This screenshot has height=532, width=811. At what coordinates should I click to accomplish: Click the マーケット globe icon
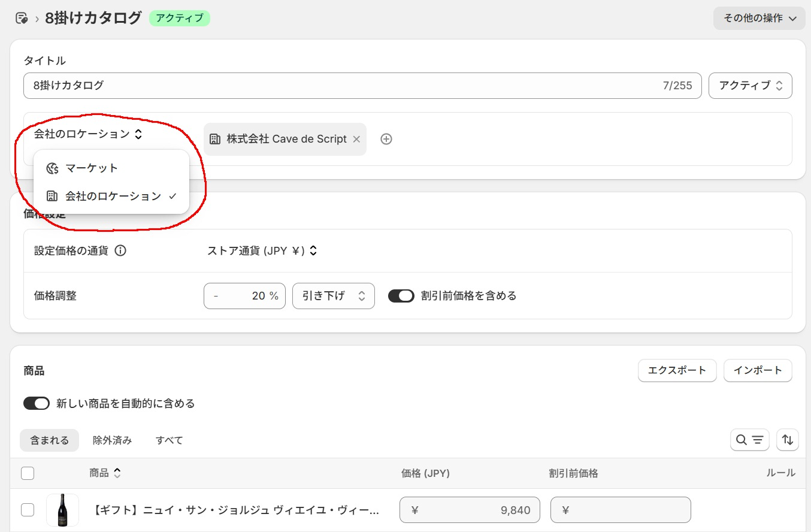point(52,168)
